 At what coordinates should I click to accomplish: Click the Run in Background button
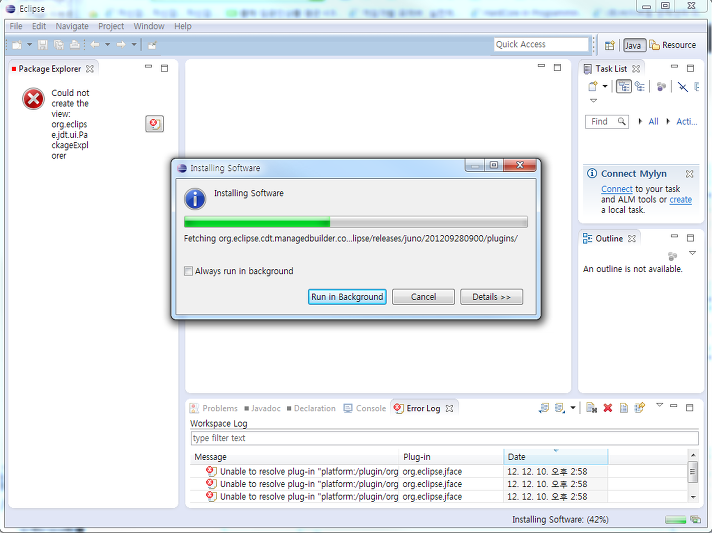[x=347, y=297]
